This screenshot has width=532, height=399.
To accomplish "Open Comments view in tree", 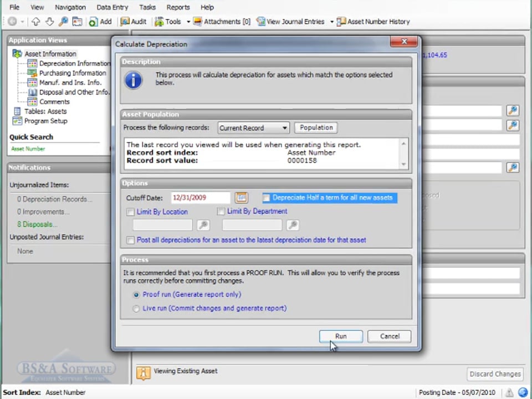I will click(54, 102).
